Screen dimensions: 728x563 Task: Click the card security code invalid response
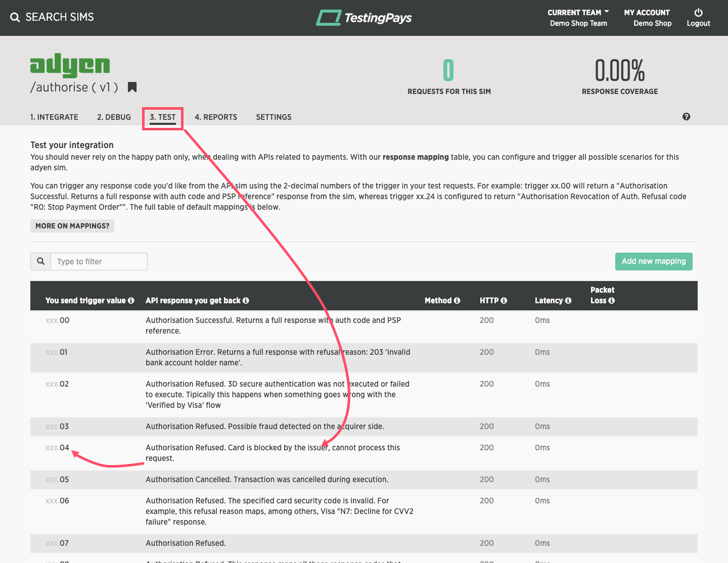[x=280, y=511]
